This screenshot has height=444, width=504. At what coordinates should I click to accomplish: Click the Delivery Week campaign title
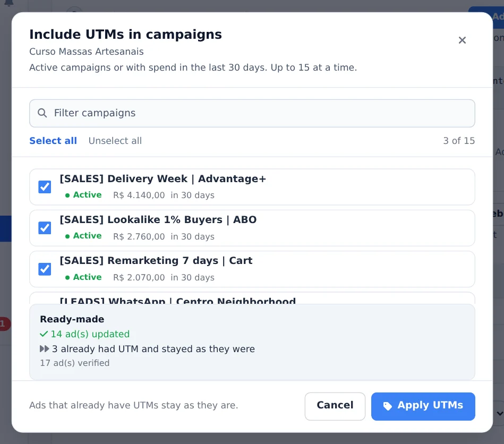[163, 179]
